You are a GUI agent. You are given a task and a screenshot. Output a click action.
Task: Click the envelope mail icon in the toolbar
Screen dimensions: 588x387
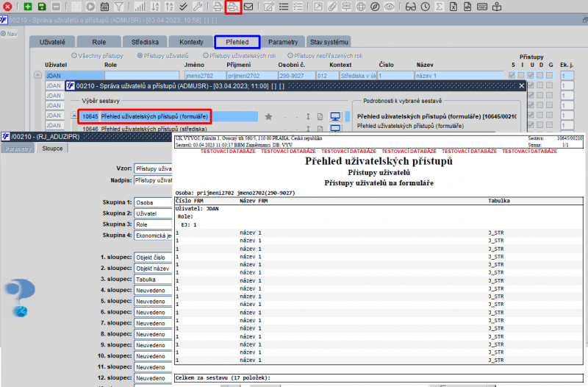[249, 7]
